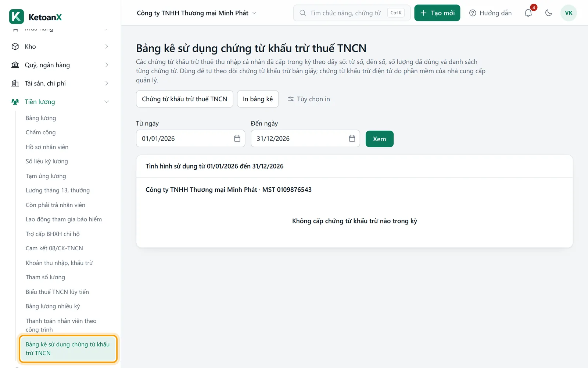Screen dimensions: 588x368
Task: Expand the Quỹ, ngân hàng chevron
Action: [x=107, y=65]
